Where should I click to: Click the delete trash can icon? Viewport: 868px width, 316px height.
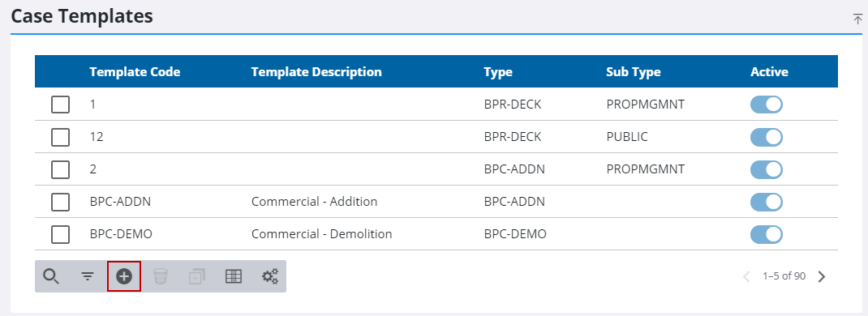tap(160, 276)
